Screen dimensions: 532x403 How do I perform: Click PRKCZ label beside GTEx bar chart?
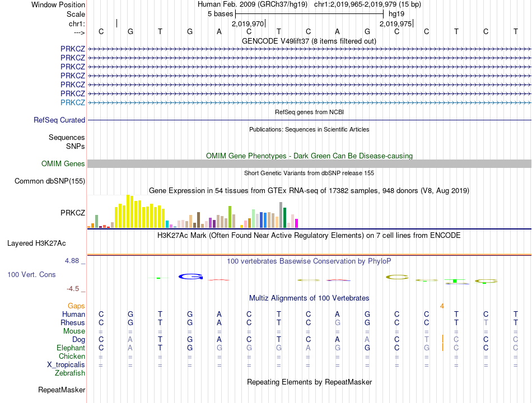point(73,213)
